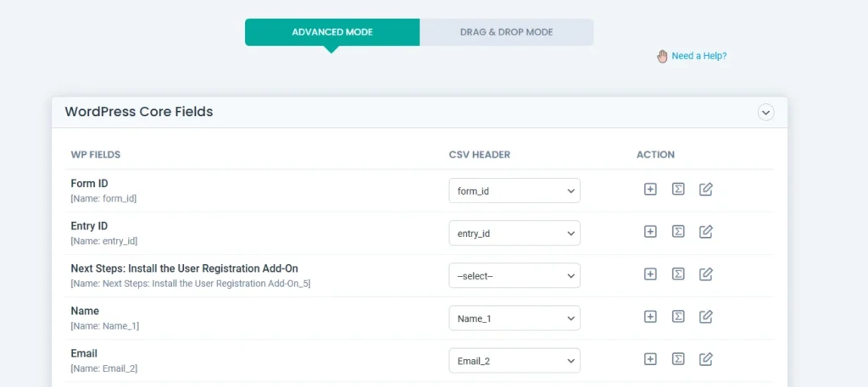
Task: Collapse the WordPress Core Fields section
Action: point(766,112)
